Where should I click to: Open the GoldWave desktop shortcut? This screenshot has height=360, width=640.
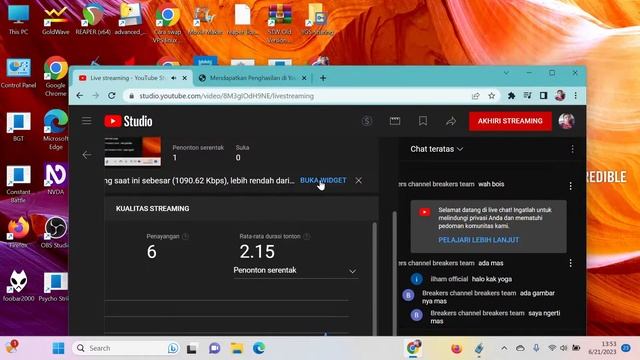pos(56,19)
